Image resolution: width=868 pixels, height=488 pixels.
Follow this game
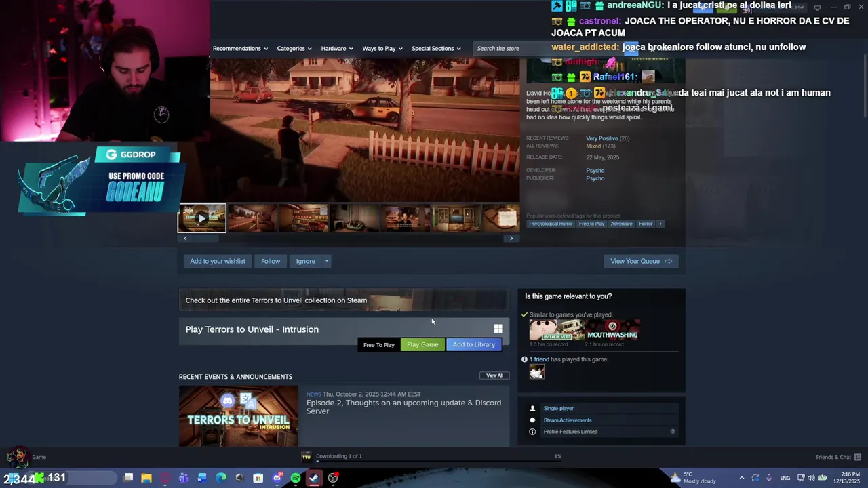pos(271,261)
